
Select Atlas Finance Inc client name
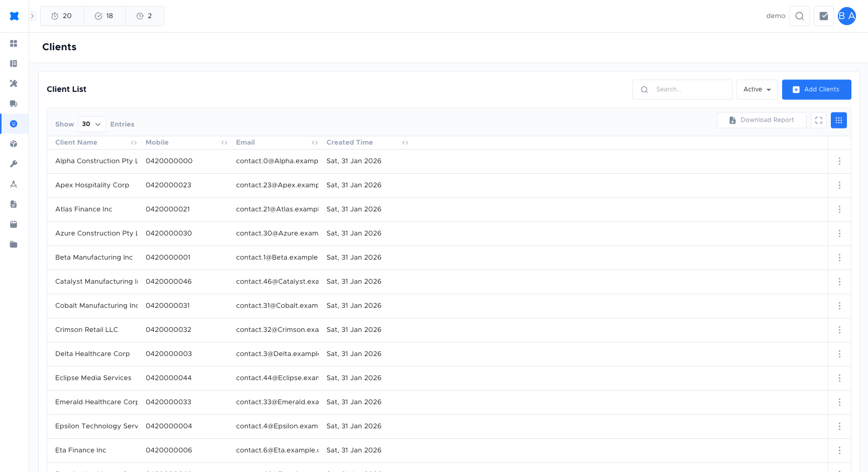(84, 209)
